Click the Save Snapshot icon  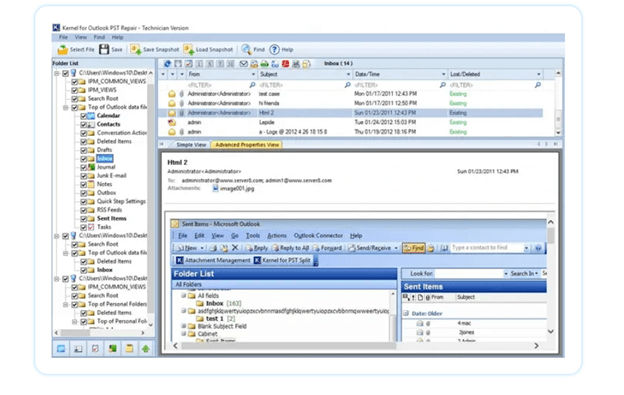(x=136, y=49)
